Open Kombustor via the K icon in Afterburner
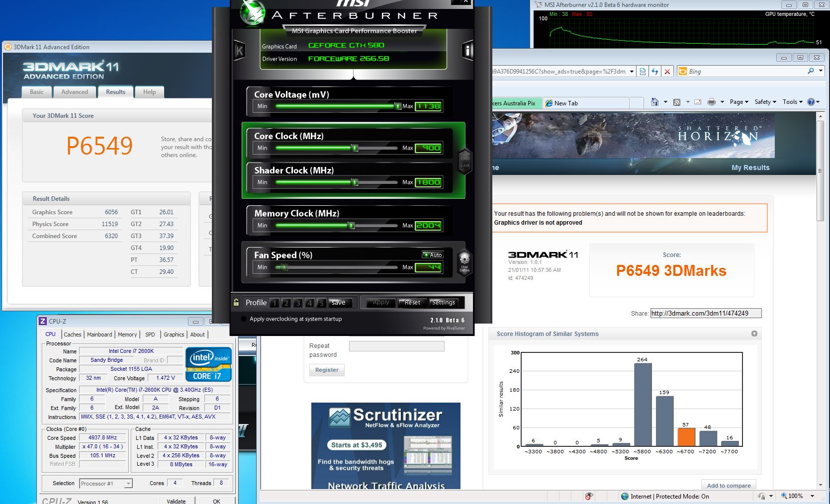 239,50
